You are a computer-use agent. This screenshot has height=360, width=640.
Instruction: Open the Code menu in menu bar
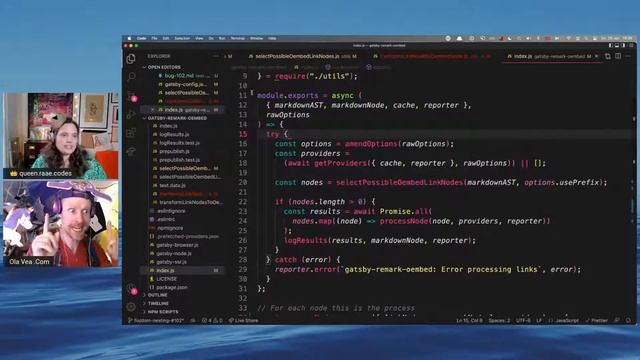(142, 38)
